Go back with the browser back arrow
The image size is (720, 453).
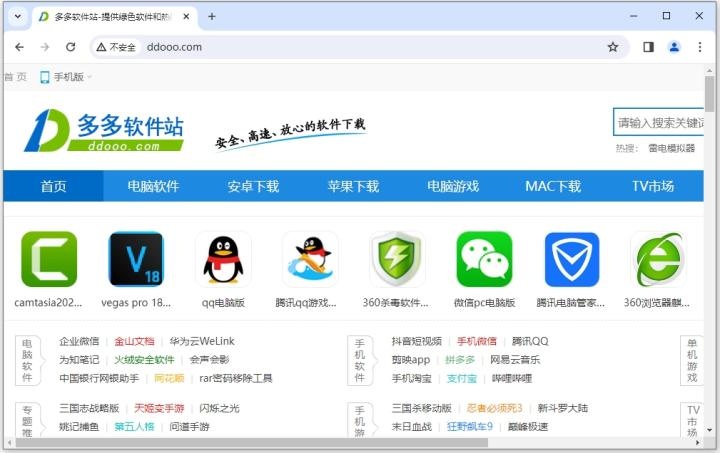tap(19, 47)
